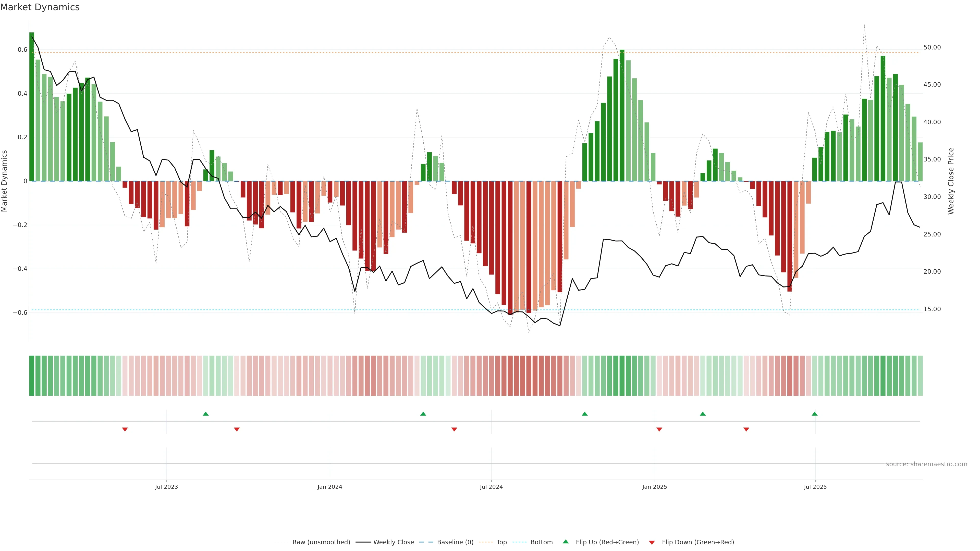
Task: Click the Weekly Close legend line sample
Action: [363, 542]
